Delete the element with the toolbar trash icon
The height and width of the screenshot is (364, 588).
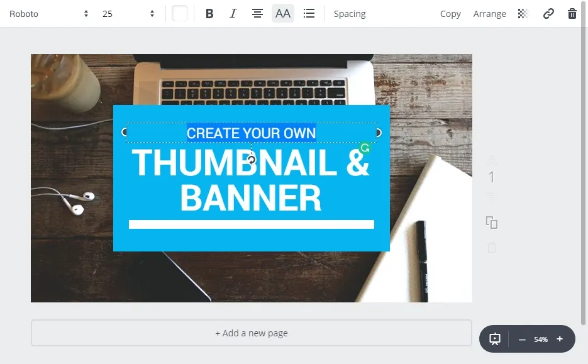572,14
